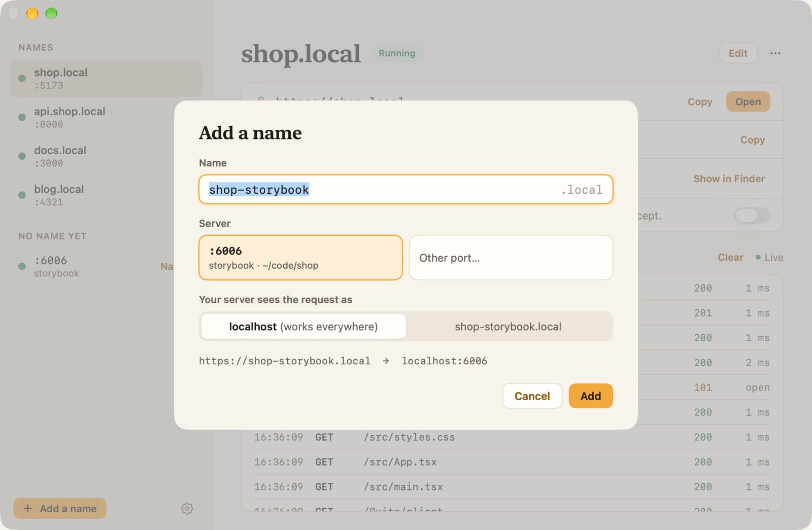Click the green dot beside blog.local
Image resolution: width=812 pixels, height=530 pixels.
tap(22, 195)
